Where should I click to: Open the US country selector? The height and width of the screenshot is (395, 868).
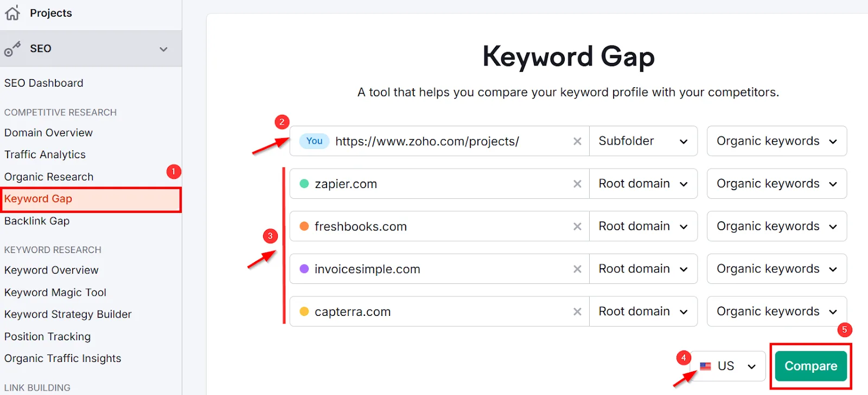[728, 366]
